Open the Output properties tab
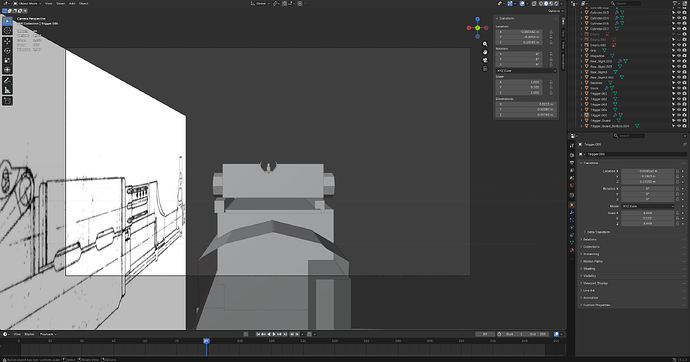This screenshot has height=362, width=690. click(572, 163)
